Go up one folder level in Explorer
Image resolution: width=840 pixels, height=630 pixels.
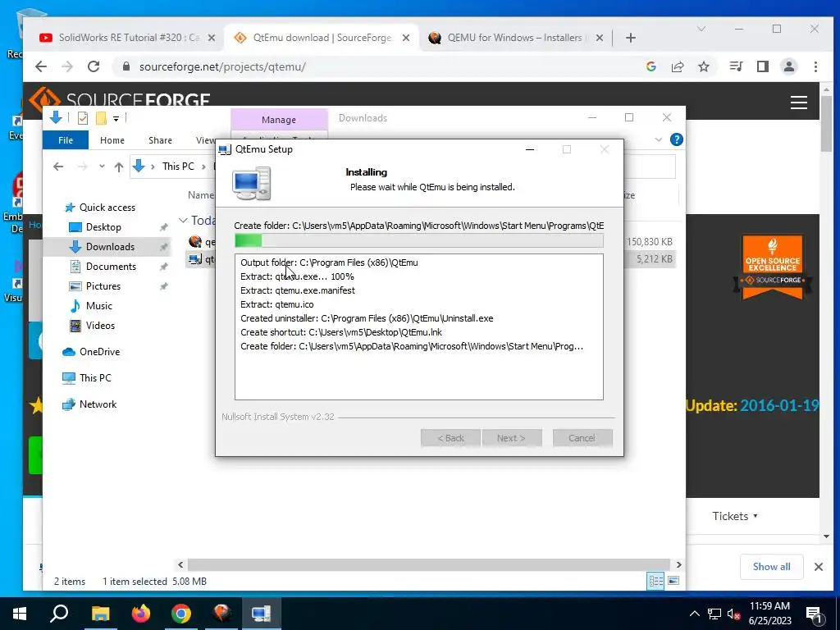(119, 167)
